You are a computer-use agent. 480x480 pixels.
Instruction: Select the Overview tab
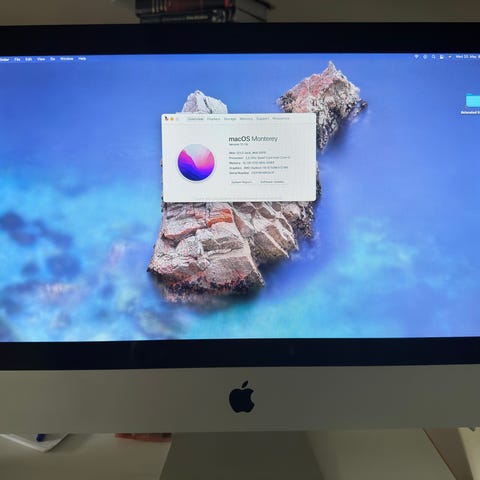coord(195,119)
